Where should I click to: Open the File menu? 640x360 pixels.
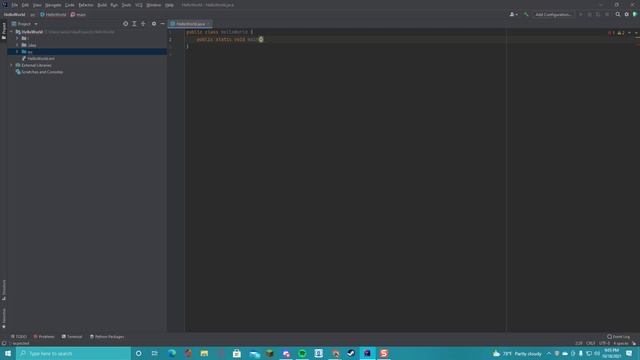(15, 5)
